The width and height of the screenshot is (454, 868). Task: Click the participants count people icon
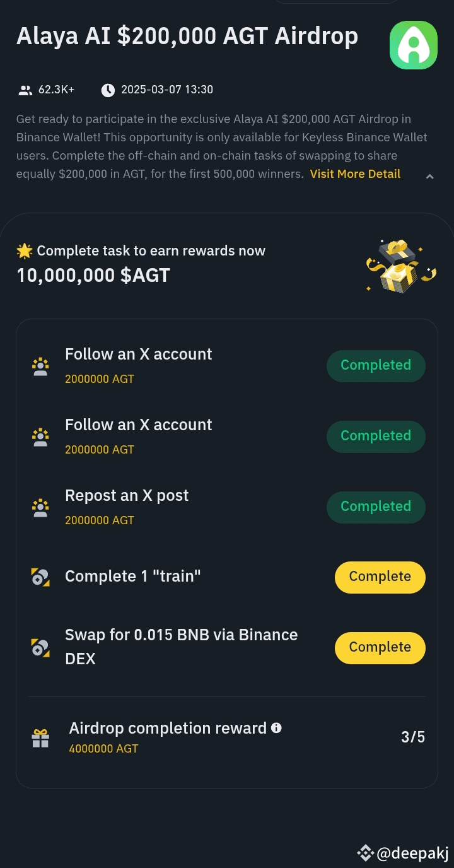pyautogui.click(x=25, y=90)
